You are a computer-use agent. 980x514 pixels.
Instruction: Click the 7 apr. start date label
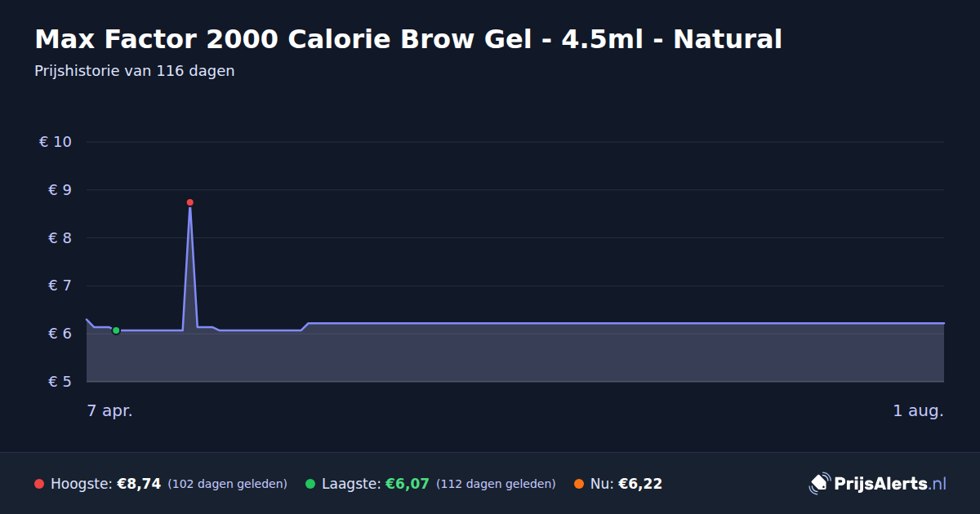point(110,411)
